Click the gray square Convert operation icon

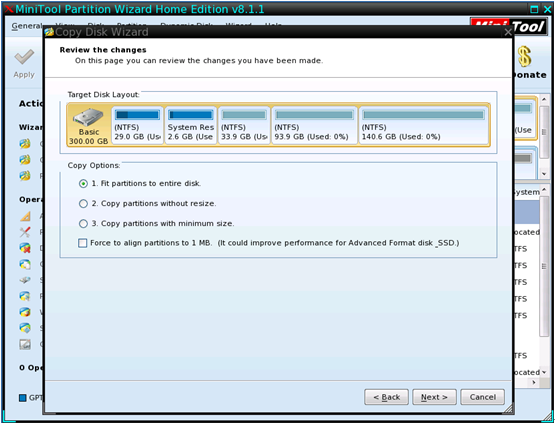click(x=25, y=344)
